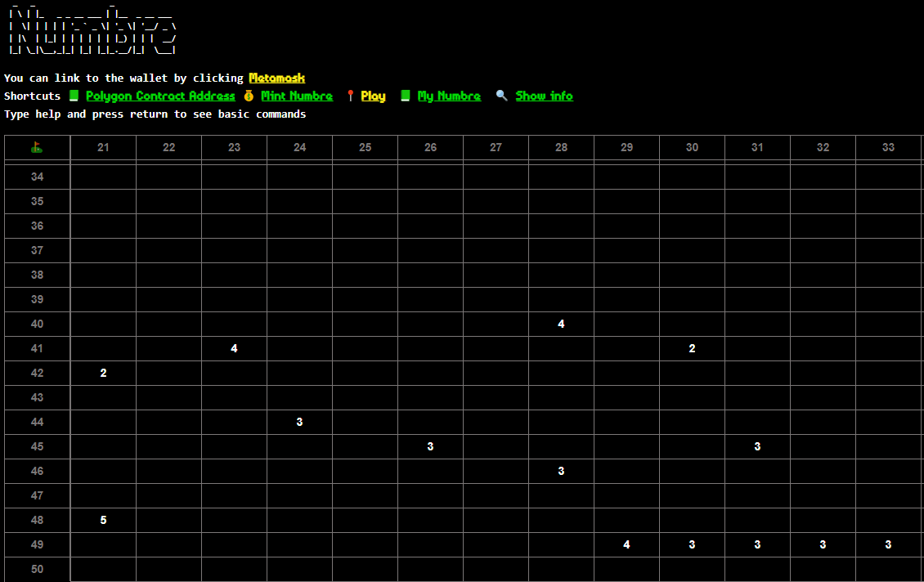Click the Show info link
Image resolution: width=924 pixels, height=582 pixels.
point(544,96)
